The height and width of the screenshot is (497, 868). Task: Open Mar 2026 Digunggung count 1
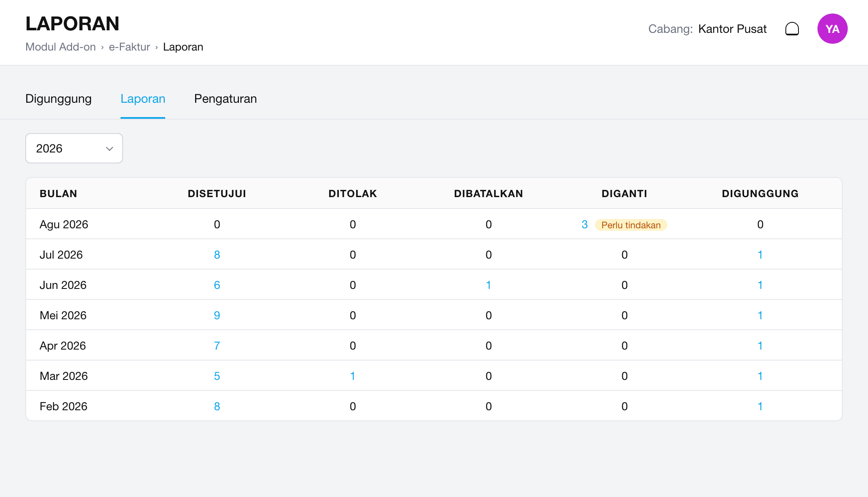click(x=760, y=376)
